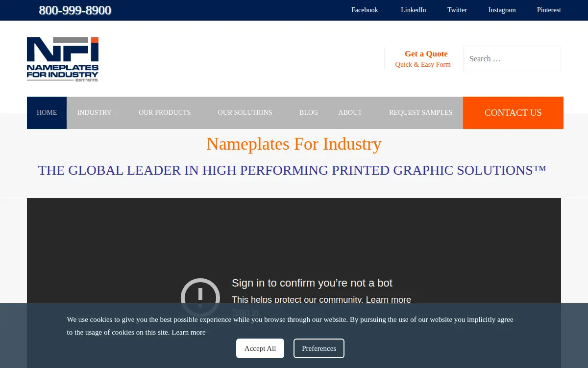Go to REQUEST SAMPLES page

421,113
